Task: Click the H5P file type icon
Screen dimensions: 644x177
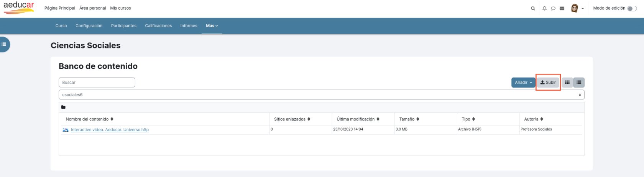Action: [66, 130]
